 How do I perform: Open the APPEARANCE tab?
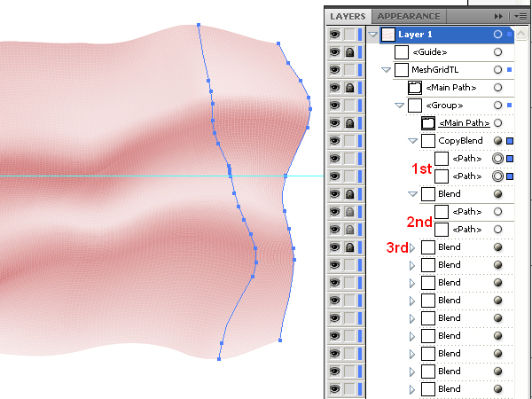click(409, 16)
